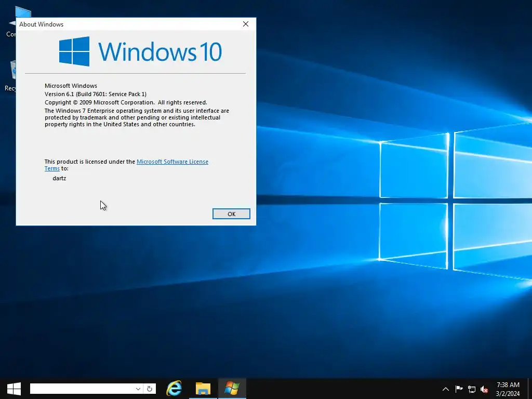Select the About Windows taskbar button
This screenshot has height=399, width=532.
click(232, 389)
